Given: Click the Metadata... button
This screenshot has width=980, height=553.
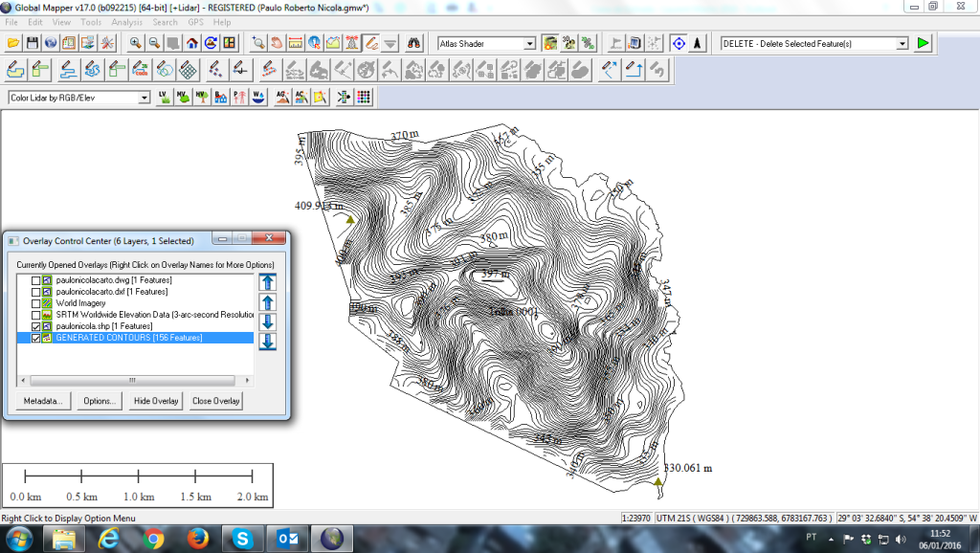Looking at the screenshot, I should [42, 401].
